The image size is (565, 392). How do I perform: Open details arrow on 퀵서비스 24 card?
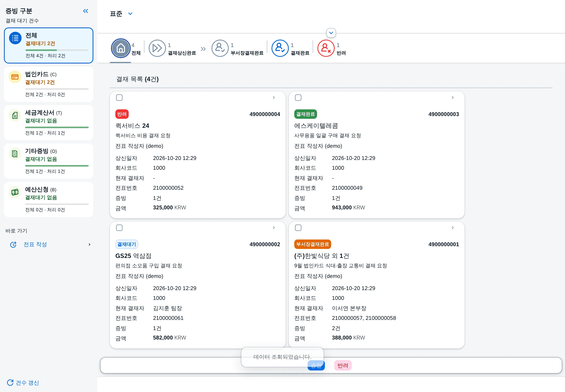tap(274, 97)
